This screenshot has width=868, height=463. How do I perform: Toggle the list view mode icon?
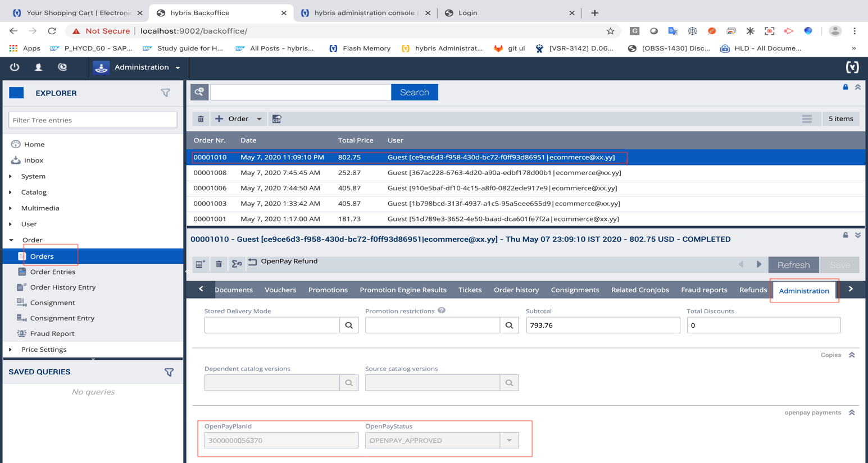click(807, 119)
